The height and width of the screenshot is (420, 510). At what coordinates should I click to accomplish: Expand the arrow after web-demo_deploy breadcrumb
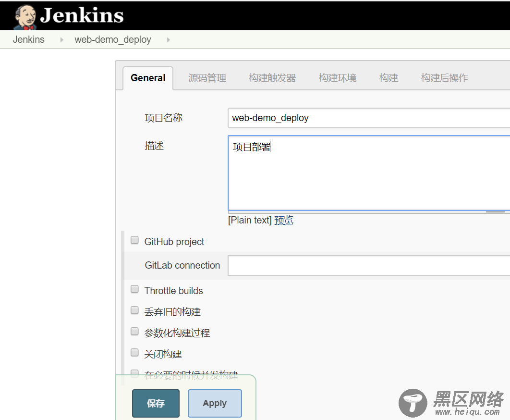168,40
